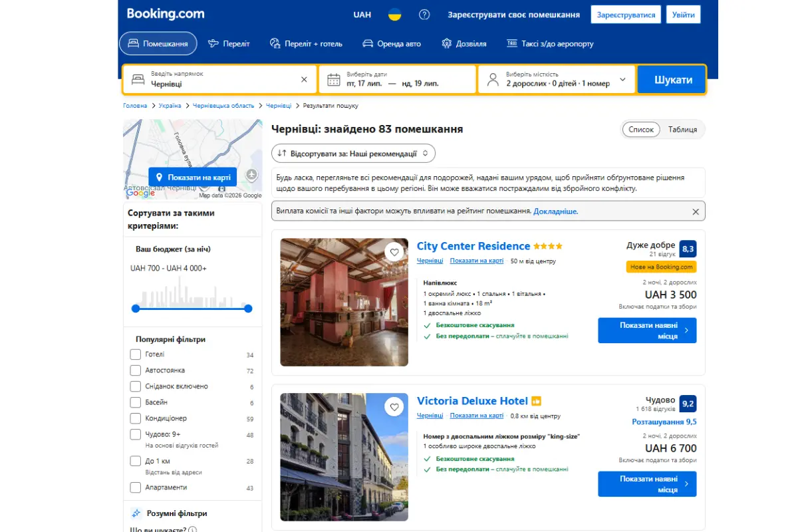798x532 pixels.
Task: Open the check-in date пт, 17 лип.
Action: (x=364, y=84)
